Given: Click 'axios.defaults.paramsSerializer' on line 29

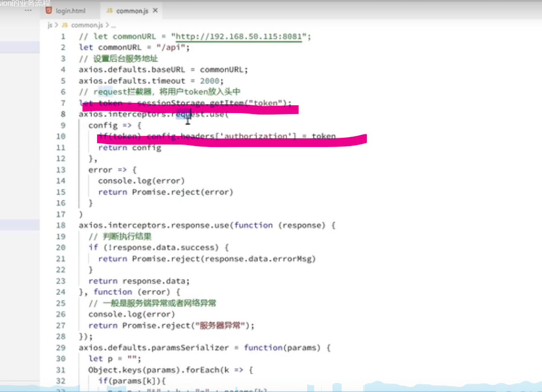Looking at the screenshot, I should 153,348.
